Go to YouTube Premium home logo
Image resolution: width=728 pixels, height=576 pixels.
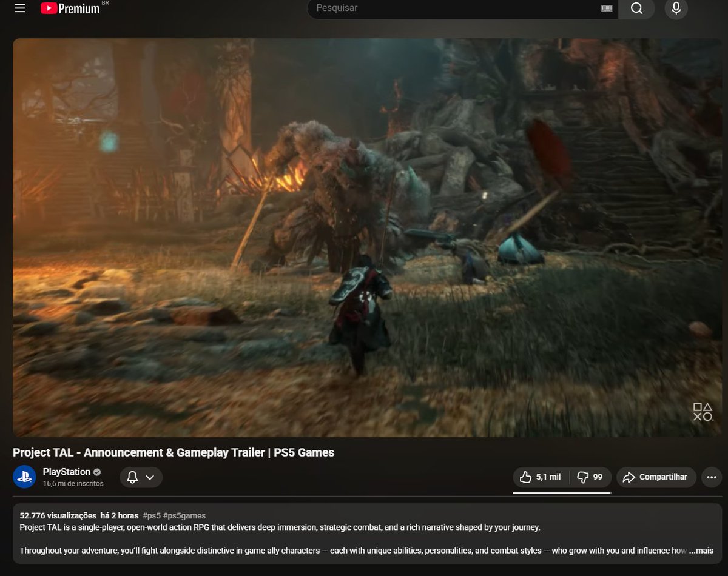click(x=70, y=8)
